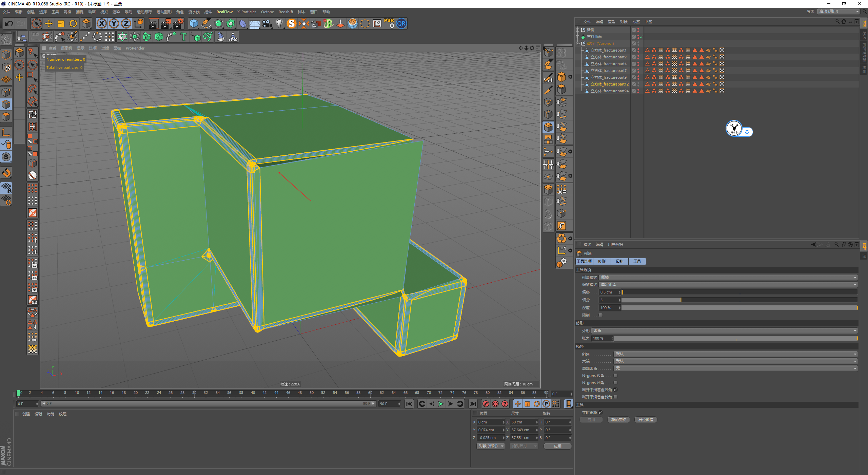Enable the N-gons 边角 checkbox
Viewport: 868px width, 475px height.
click(x=615, y=376)
